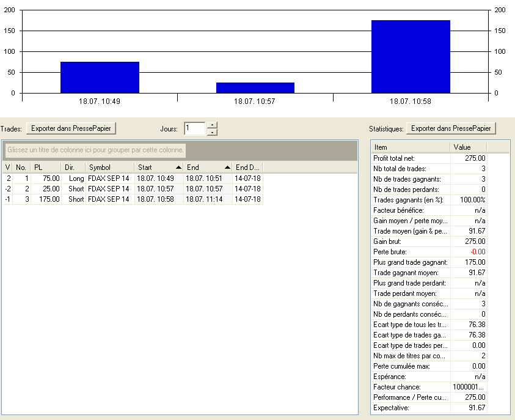Decrease Jours value with down arrow

212,132
